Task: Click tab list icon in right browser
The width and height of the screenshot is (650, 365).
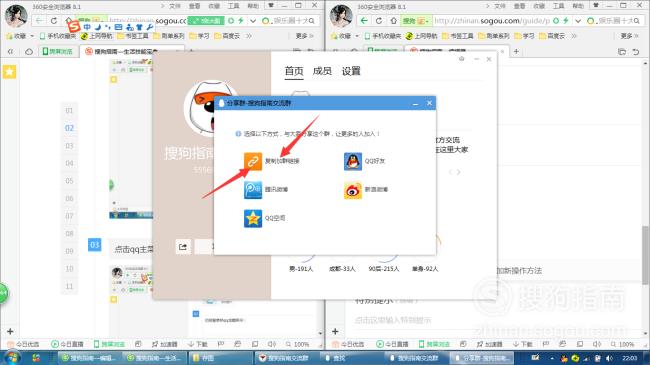Action: (x=622, y=51)
